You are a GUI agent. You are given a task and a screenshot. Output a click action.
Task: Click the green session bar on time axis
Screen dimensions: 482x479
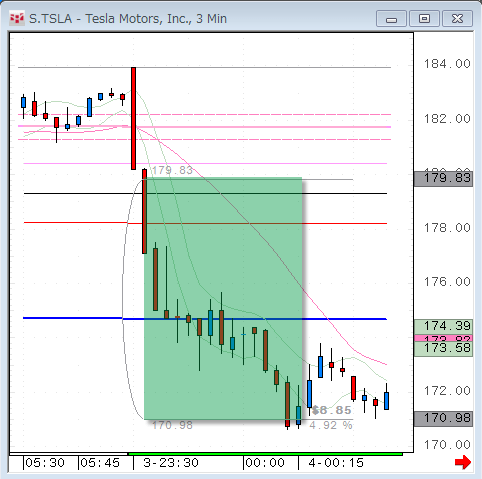tap(265, 454)
